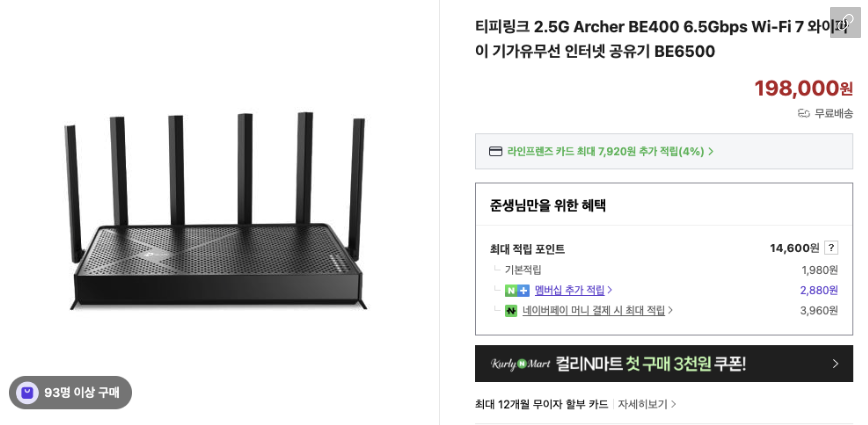This screenshot has width=868, height=425.
Task: Click the green Naver Pay N icon
Action: [511, 311]
